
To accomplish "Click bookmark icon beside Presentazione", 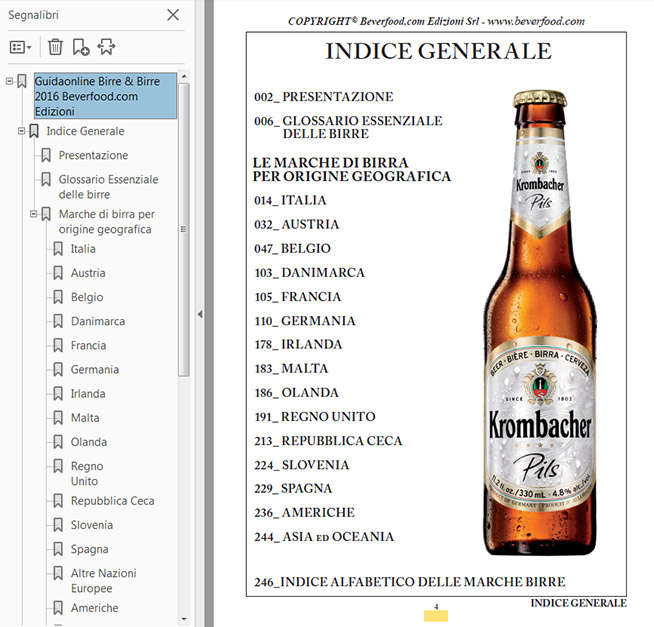I will point(46,156).
